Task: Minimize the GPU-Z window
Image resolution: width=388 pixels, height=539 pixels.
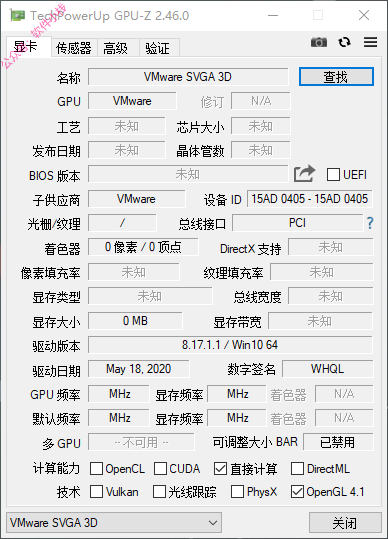Action: [273, 15]
